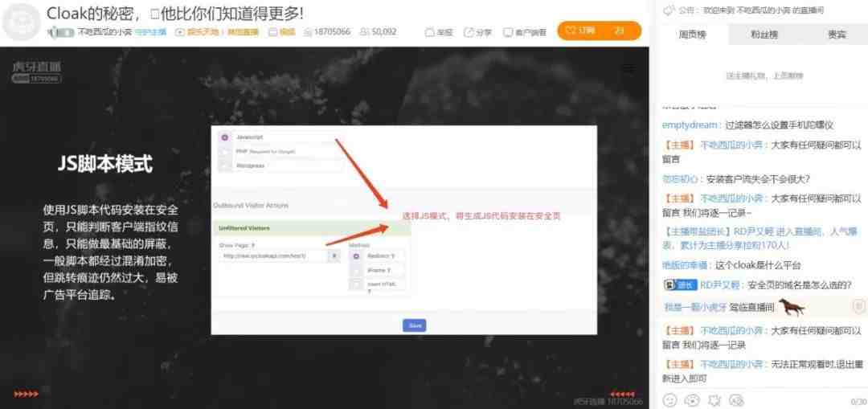The height and width of the screenshot is (409, 868).
Task: Open the hamburger menu on video player
Action: [628, 69]
